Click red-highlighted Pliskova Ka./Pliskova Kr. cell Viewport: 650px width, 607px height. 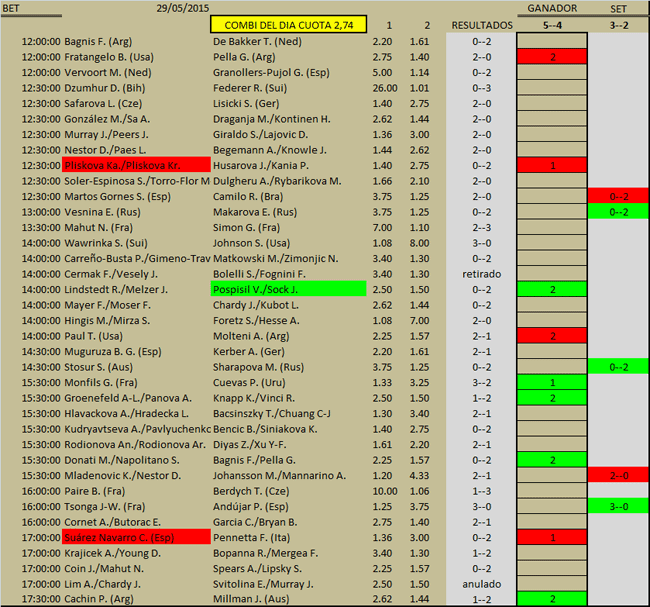coord(136,165)
